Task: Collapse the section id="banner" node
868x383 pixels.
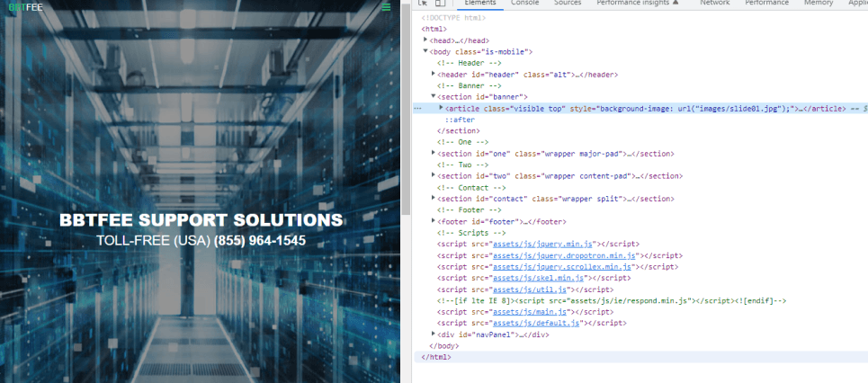Action: point(434,96)
